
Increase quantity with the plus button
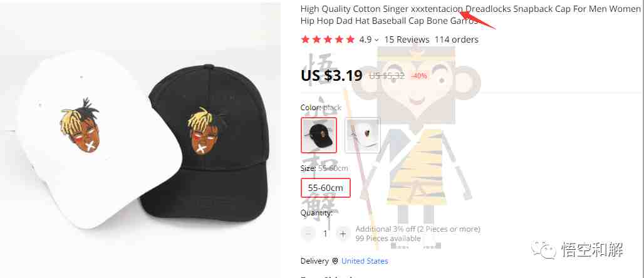343,234
